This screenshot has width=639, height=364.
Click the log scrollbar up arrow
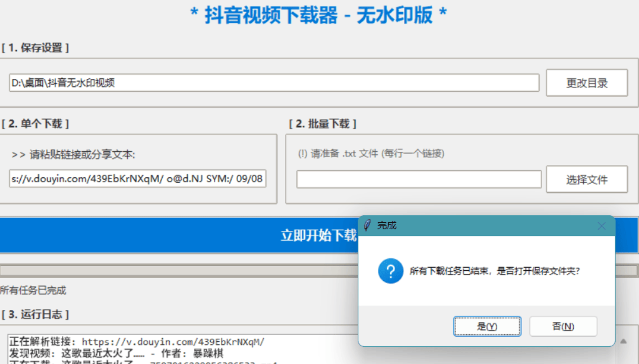pyautogui.click(x=623, y=341)
